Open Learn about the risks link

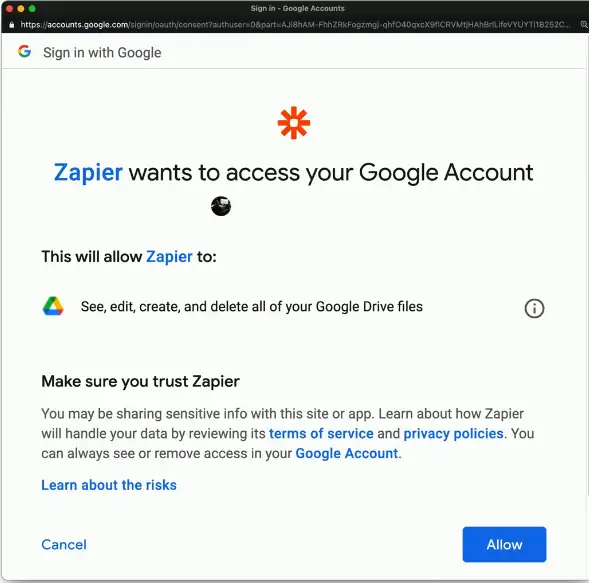pyautogui.click(x=109, y=485)
